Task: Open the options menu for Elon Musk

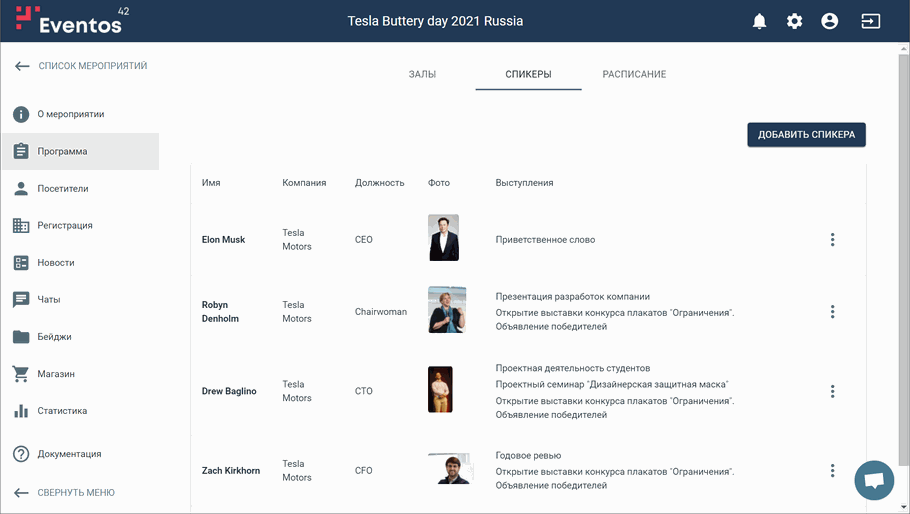Action: [832, 240]
